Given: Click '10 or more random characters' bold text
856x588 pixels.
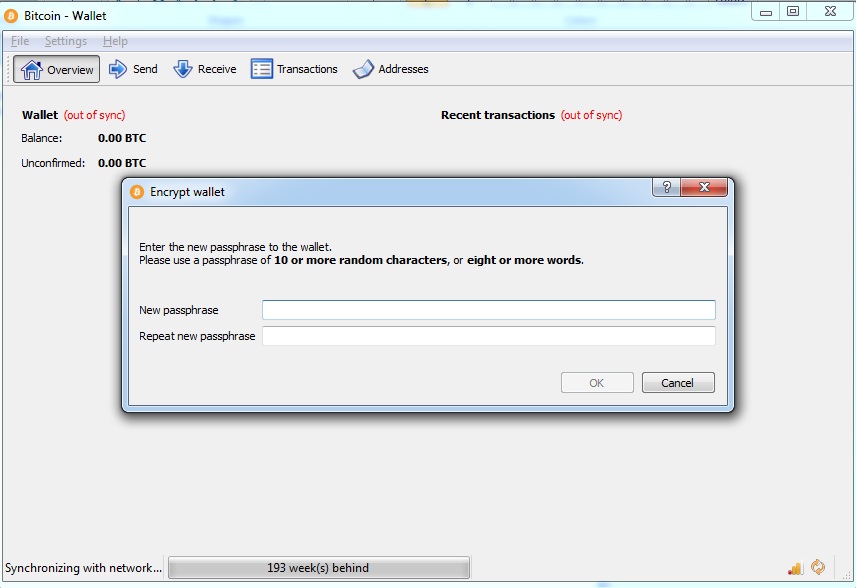Looking at the screenshot, I should 361,260.
